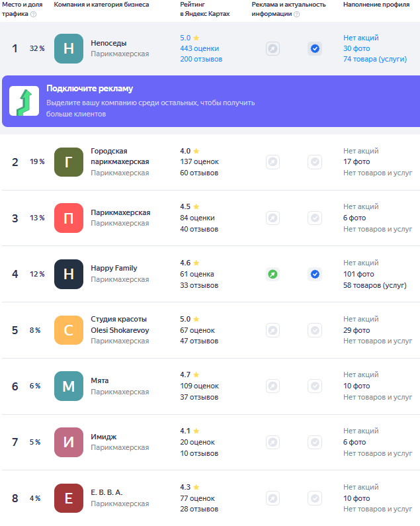This screenshot has height=526, width=420.
Task: Click the gray verification badge in Мята row
Action: [x=315, y=386]
